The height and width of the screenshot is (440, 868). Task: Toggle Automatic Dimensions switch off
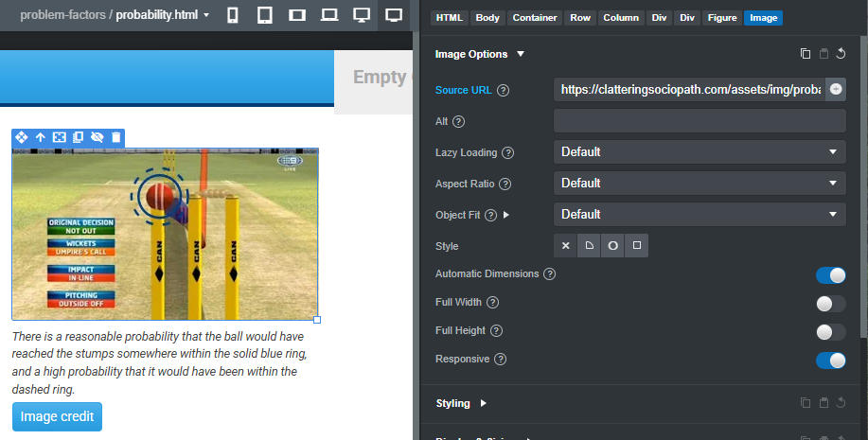(830, 274)
